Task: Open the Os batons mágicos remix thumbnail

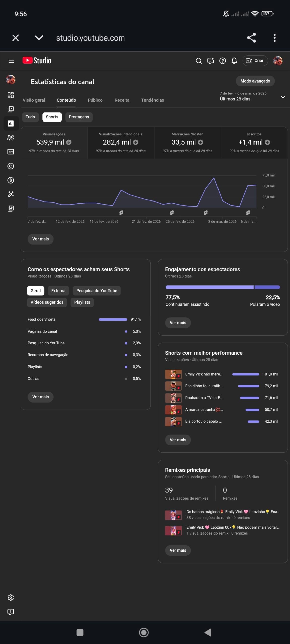Action: [173, 515]
